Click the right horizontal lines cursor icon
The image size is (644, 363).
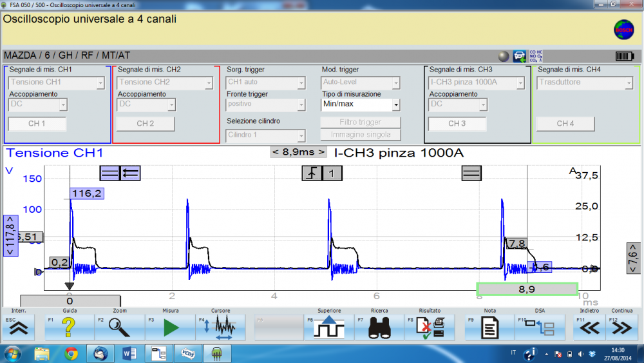point(471,173)
